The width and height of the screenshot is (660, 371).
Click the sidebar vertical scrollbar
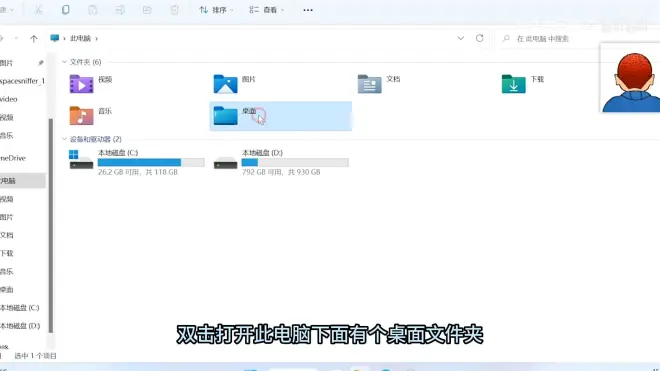pos(51,225)
